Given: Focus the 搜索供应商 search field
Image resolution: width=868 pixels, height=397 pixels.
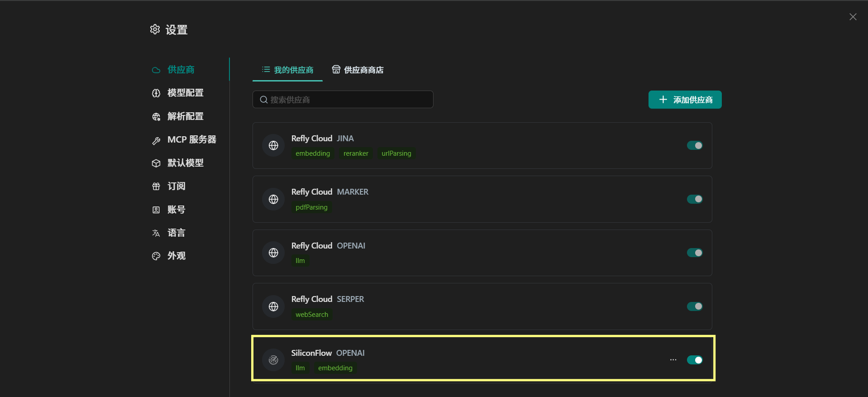Looking at the screenshot, I should coord(343,100).
